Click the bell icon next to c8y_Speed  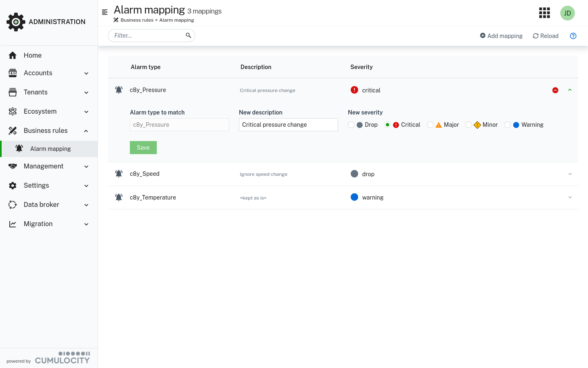(x=119, y=173)
